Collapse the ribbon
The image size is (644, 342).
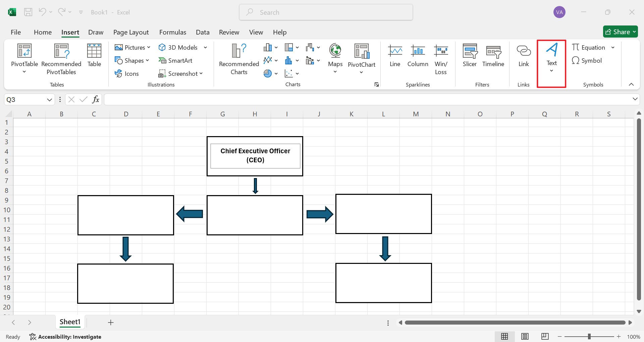pyautogui.click(x=631, y=84)
